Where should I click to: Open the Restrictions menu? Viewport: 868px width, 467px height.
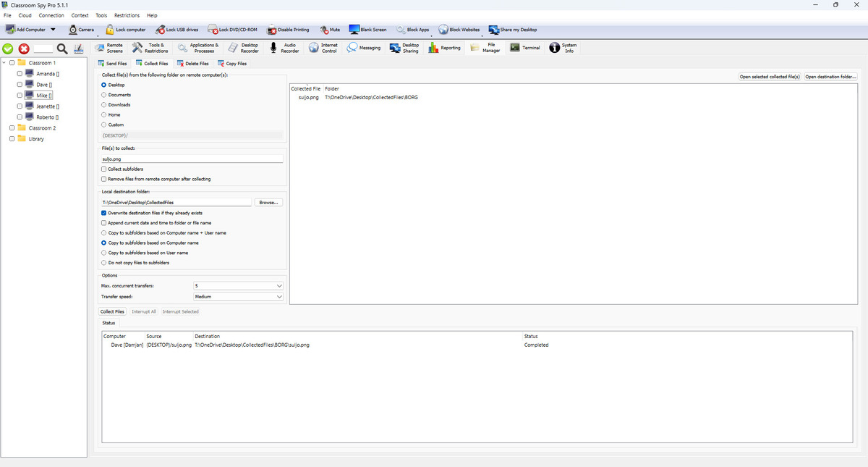(x=127, y=15)
